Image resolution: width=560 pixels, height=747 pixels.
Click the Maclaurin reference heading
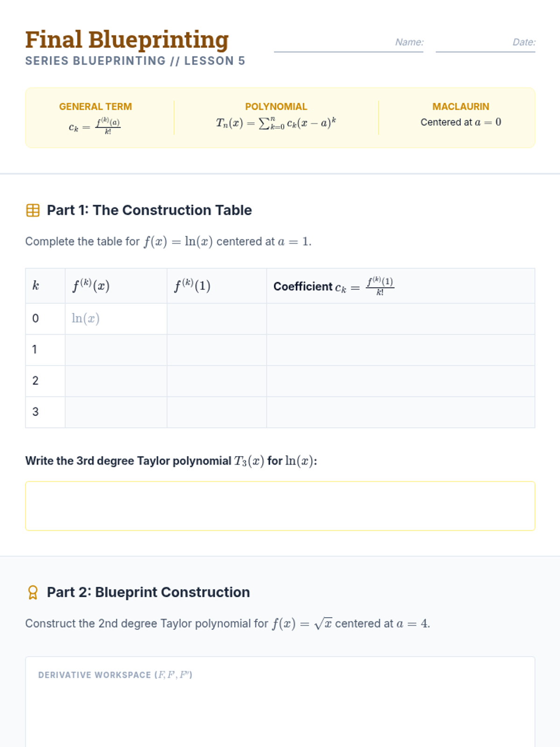(461, 107)
